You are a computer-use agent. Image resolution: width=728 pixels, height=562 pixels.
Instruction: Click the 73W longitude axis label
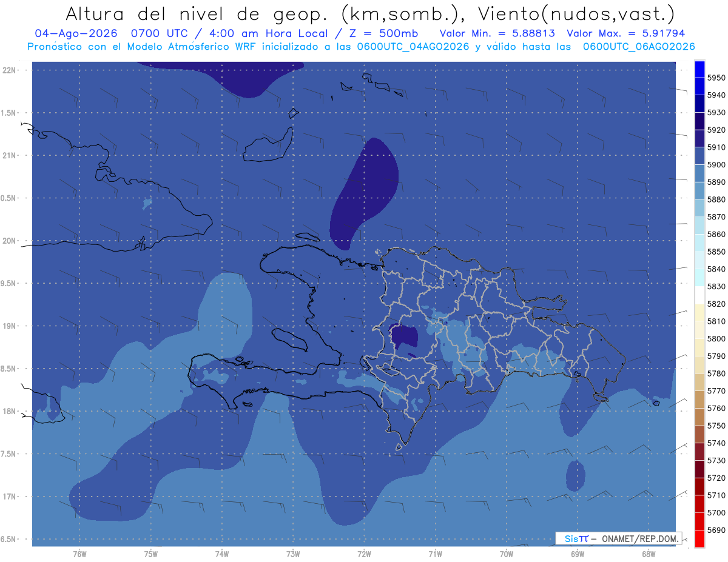292,554
